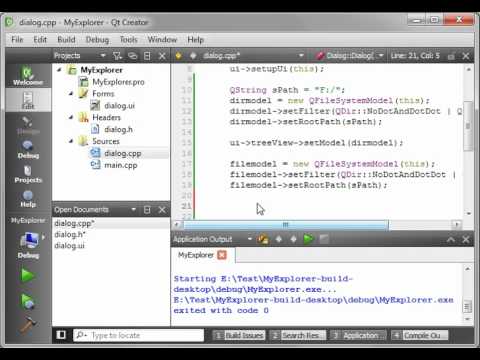Screen dimensions: 480x360
Task: Show the Compile Output pane
Action: (419, 335)
